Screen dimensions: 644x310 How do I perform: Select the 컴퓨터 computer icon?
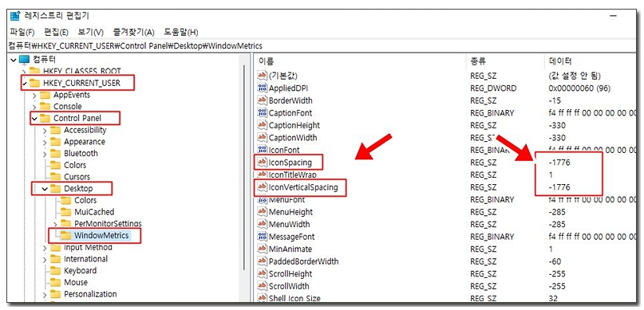[x=25, y=60]
